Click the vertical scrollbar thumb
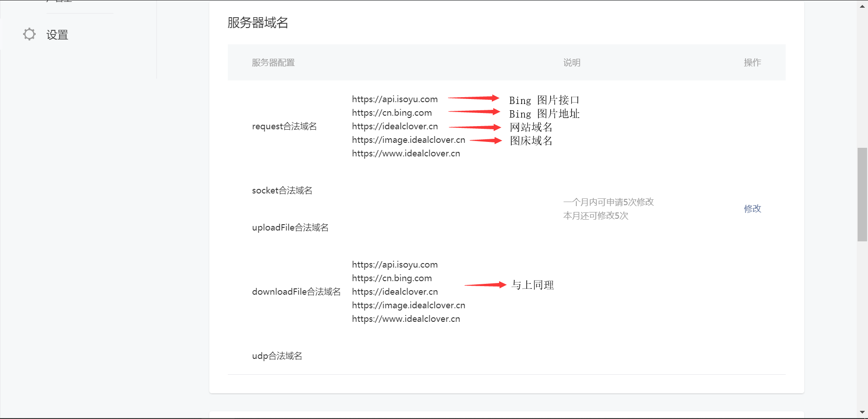868x419 pixels. click(862, 194)
